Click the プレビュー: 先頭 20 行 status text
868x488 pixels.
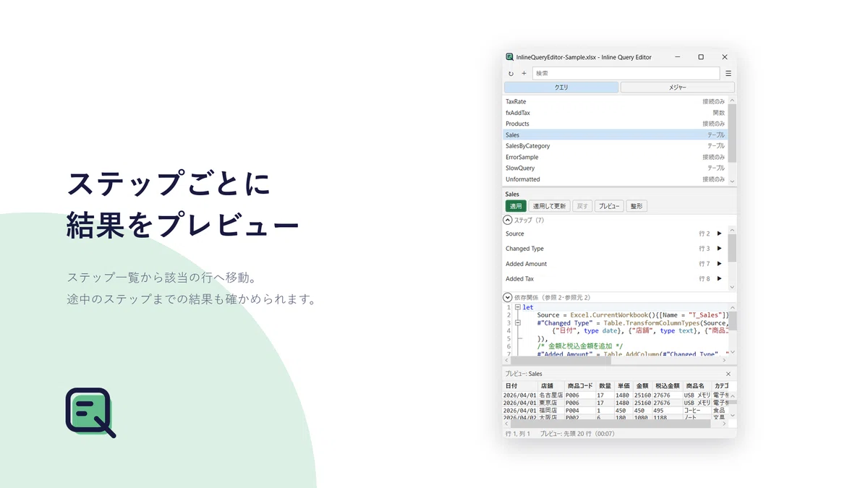[577, 434]
